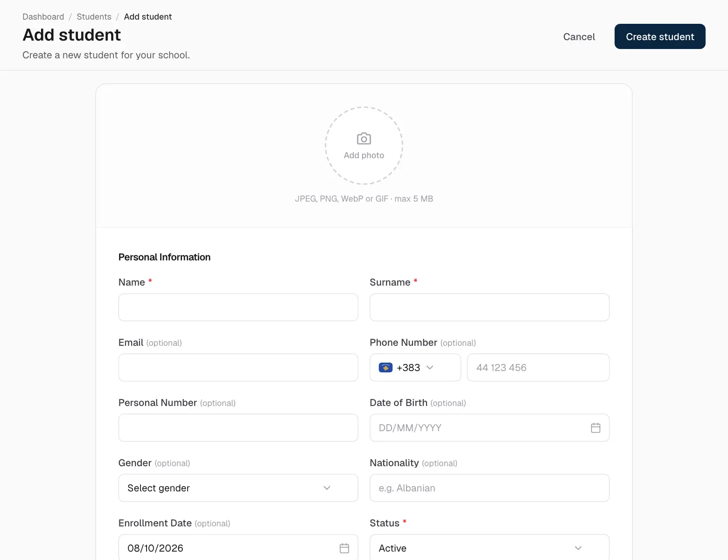Click the Nationality field

[490, 488]
